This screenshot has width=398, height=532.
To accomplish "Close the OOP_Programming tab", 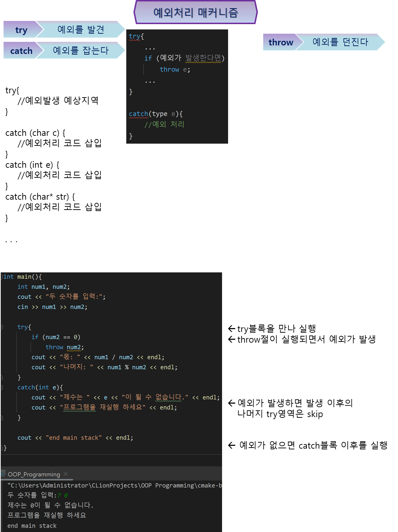I will tap(66, 474).
